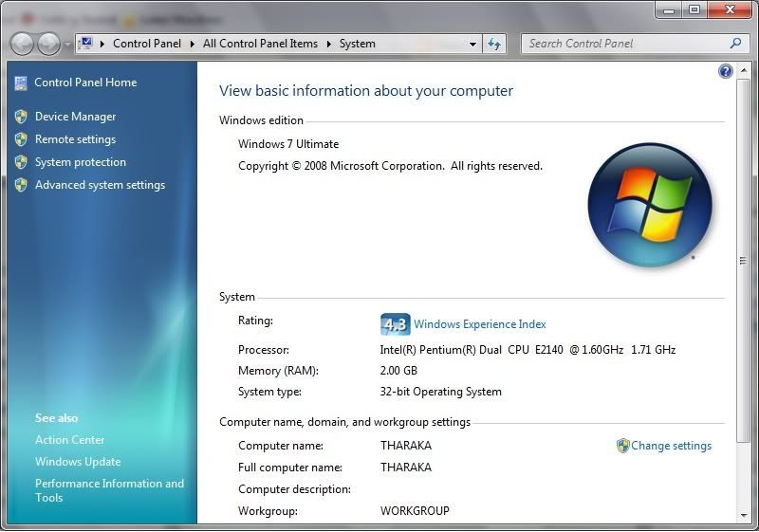Screen dimensions: 759x532
Task: Open Action Center under See also
Action: [69, 440]
